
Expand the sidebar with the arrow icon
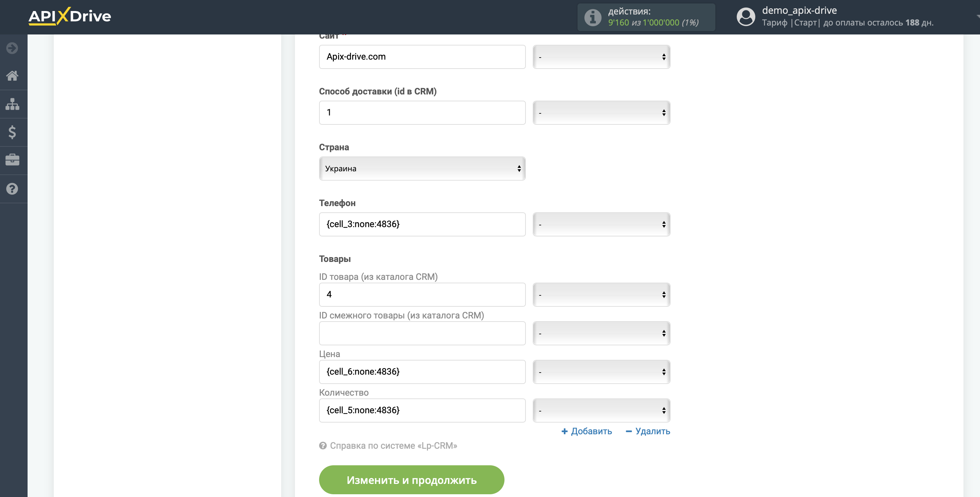(x=12, y=48)
